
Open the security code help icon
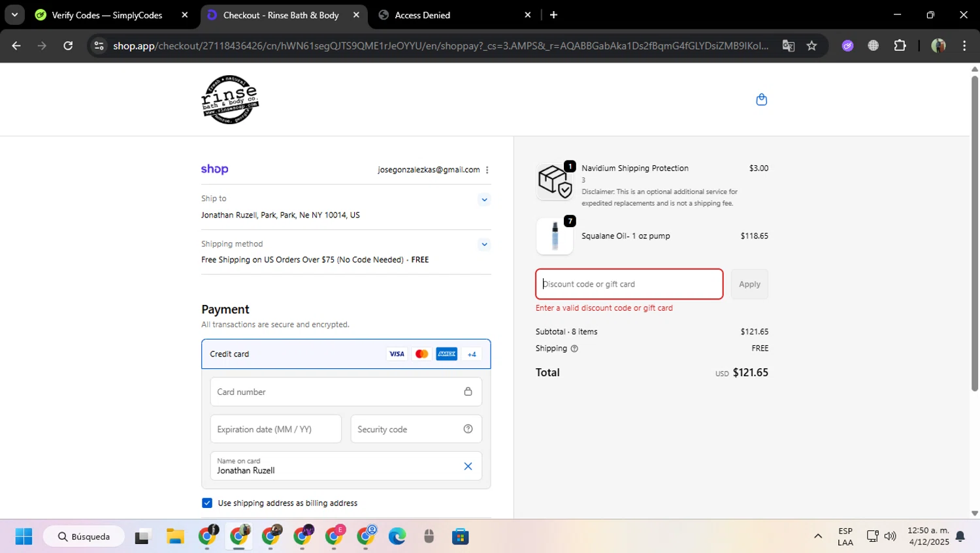click(468, 429)
